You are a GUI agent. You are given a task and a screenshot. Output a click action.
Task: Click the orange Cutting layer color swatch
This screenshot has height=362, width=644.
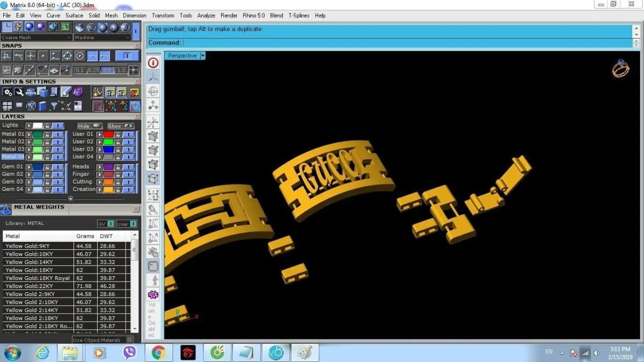pyautogui.click(x=108, y=182)
